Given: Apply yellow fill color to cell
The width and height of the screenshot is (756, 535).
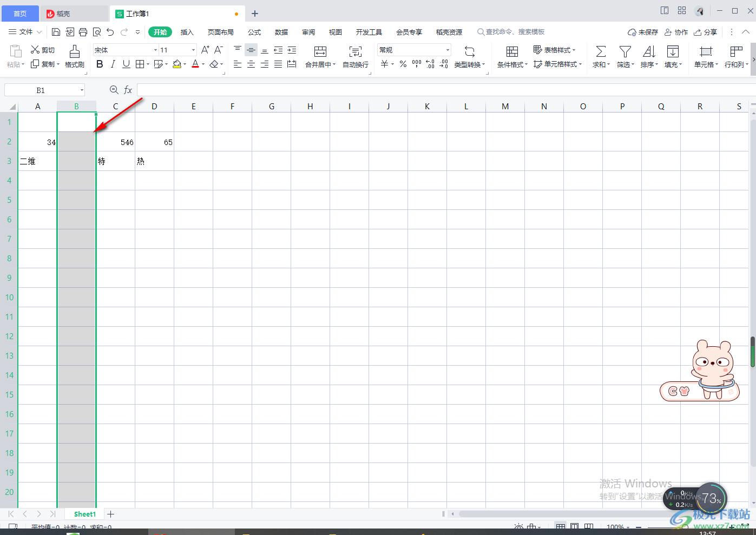Looking at the screenshot, I should pos(177,64).
